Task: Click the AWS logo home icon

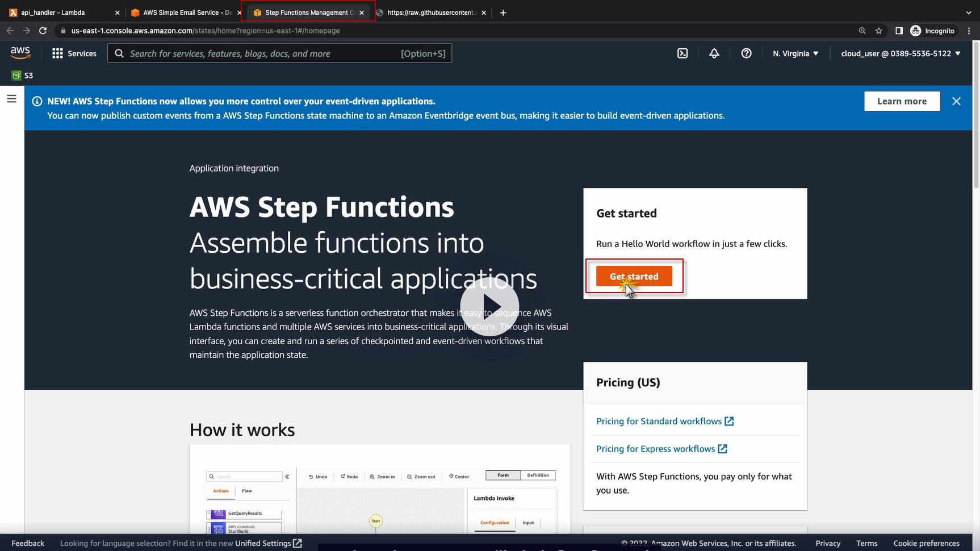Action: coord(20,53)
